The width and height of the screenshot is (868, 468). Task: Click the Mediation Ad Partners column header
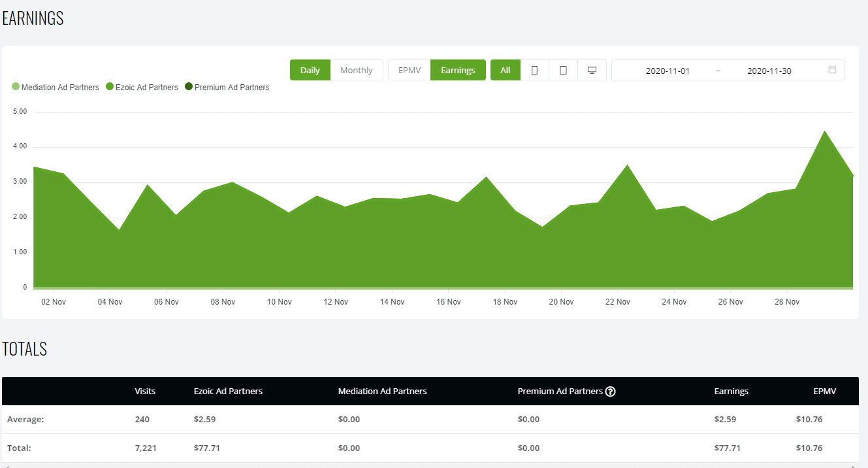pos(383,392)
